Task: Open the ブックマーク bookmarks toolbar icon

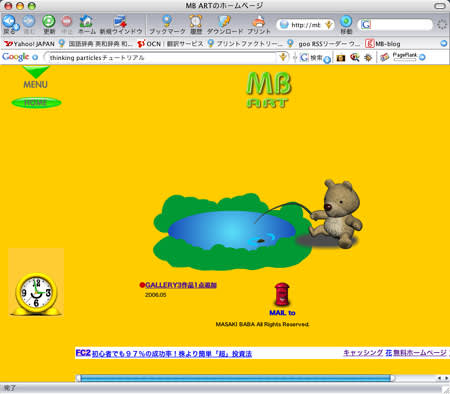Action: pos(167,24)
